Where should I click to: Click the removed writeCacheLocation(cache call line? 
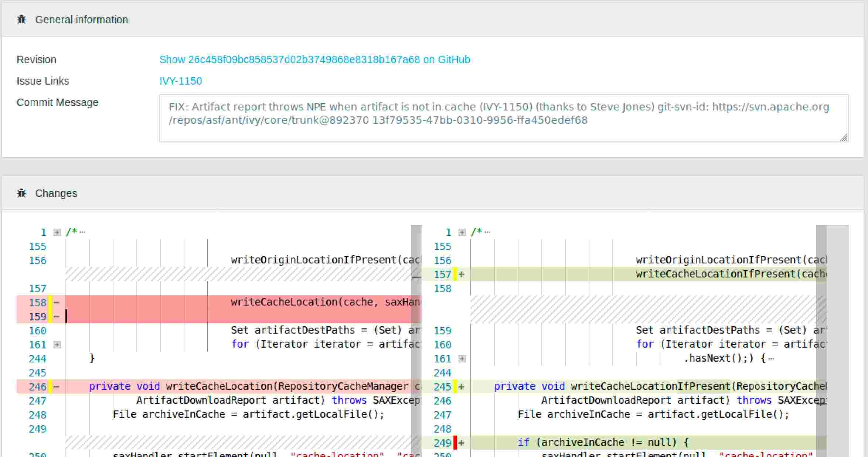(238, 303)
